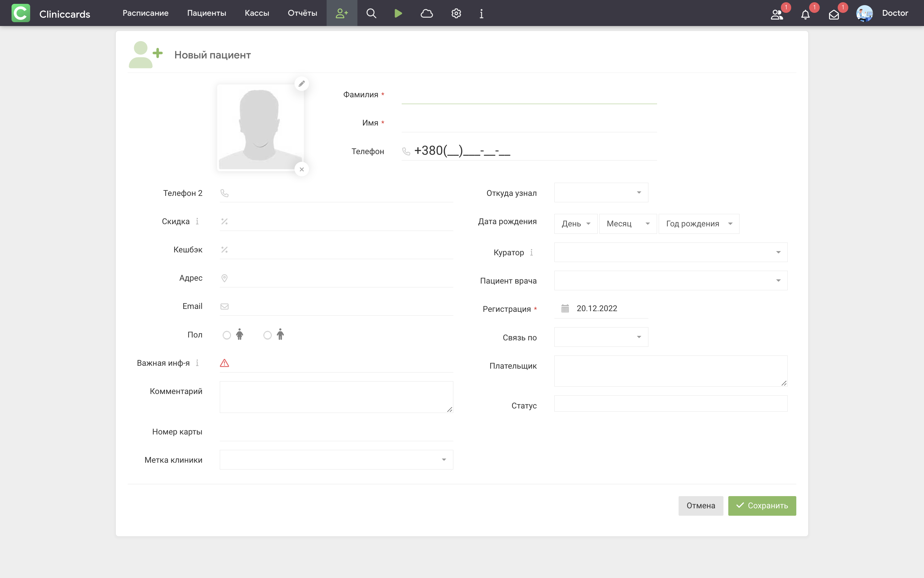Click the Cliniccards brand name link
This screenshot has width=924, height=578.
click(64, 14)
